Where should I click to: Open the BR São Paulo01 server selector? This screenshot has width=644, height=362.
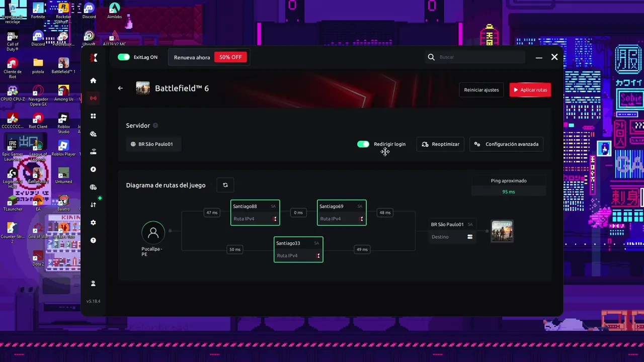[x=153, y=144]
